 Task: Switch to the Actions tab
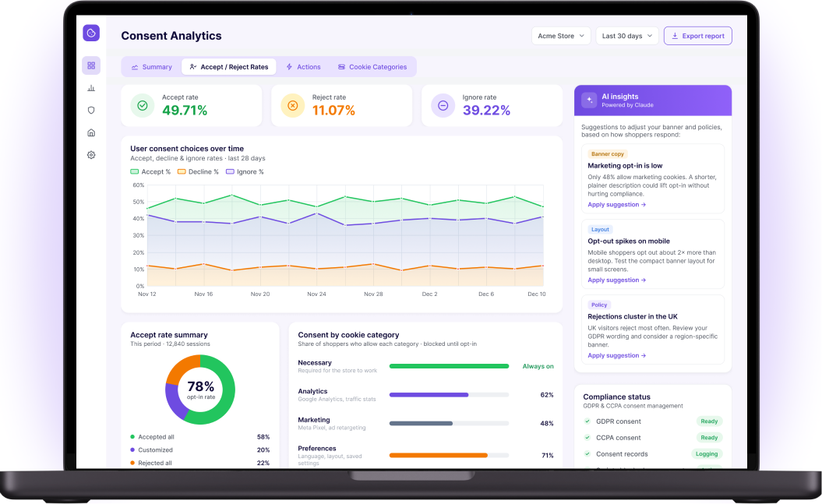tap(303, 67)
